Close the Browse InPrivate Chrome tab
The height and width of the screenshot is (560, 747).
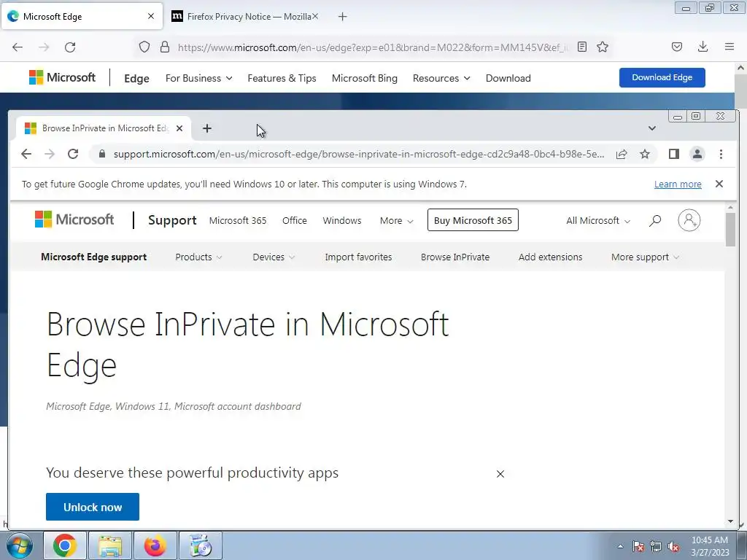179,128
